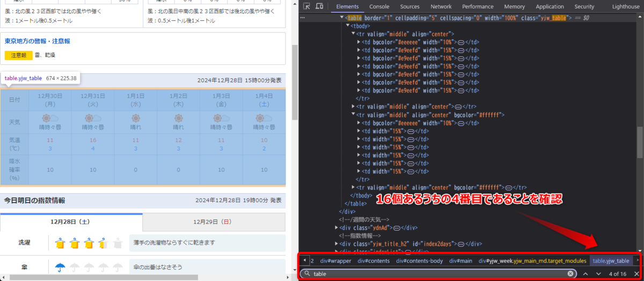The height and width of the screenshot is (281, 644).
Task: Click the 12月30日(月) date cell
Action: (x=50, y=99)
